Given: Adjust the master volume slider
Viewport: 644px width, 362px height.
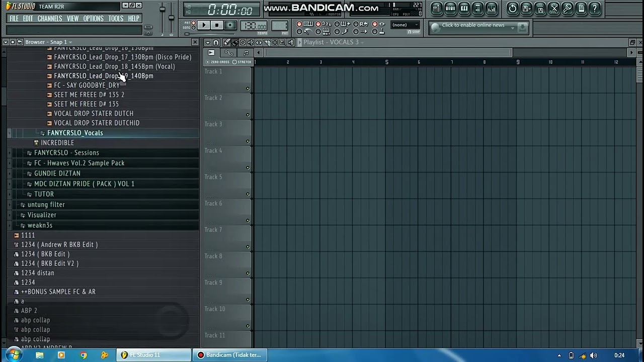Looking at the screenshot, I should 162,9.
